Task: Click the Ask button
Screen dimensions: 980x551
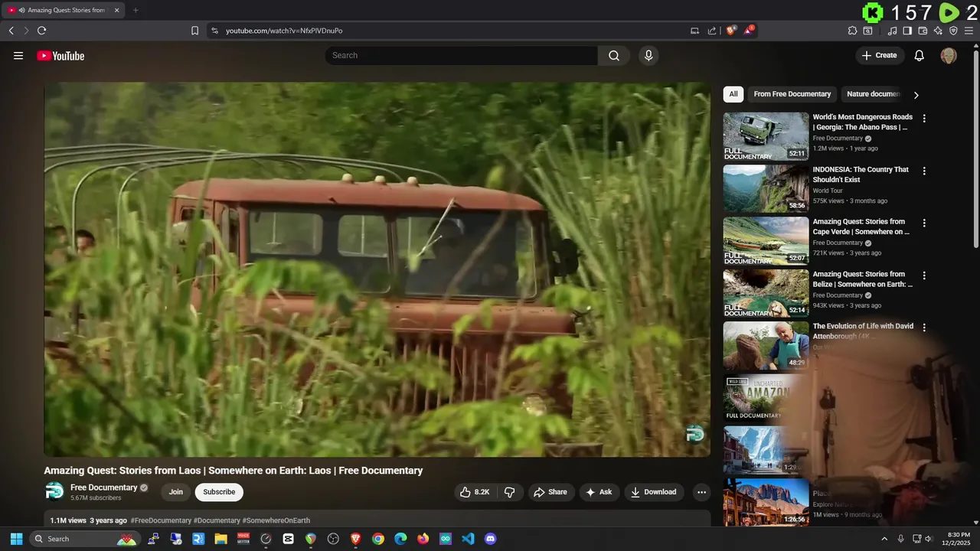Action: tap(599, 492)
